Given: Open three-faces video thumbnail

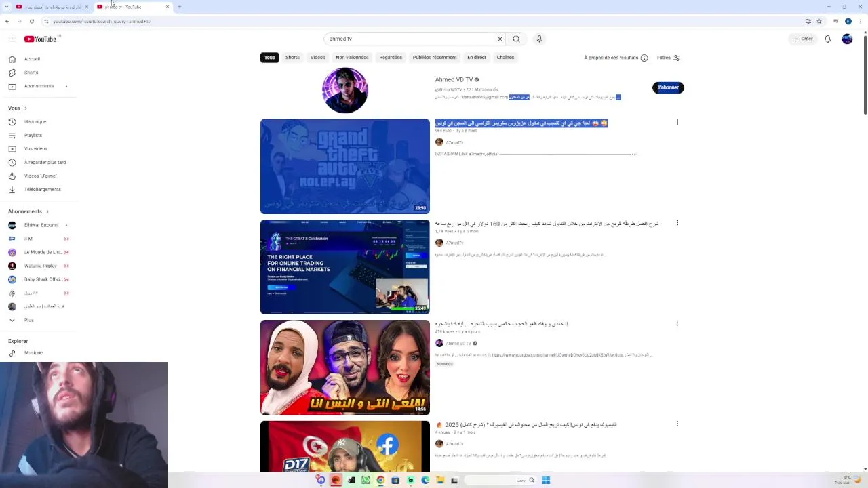Looking at the screenshot, I should click(x=345, y=367).
